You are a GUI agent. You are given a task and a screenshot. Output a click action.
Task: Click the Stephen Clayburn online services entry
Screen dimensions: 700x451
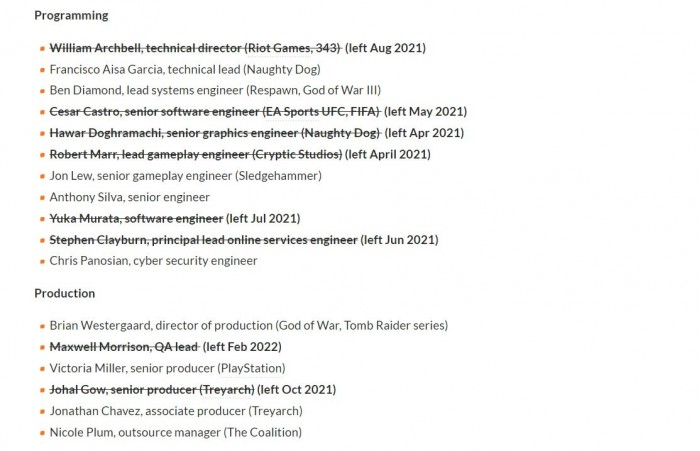pyautogui.click(x=203, y=240)
